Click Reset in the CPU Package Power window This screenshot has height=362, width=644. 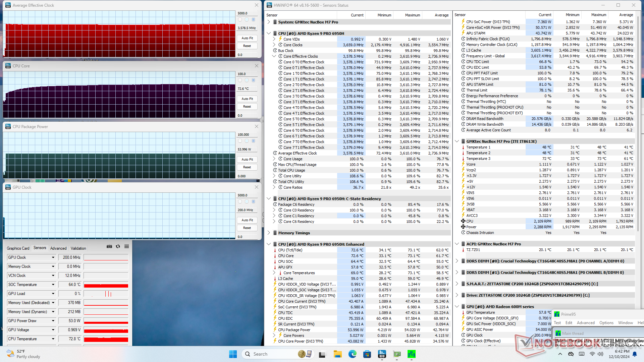click(247, 167)
